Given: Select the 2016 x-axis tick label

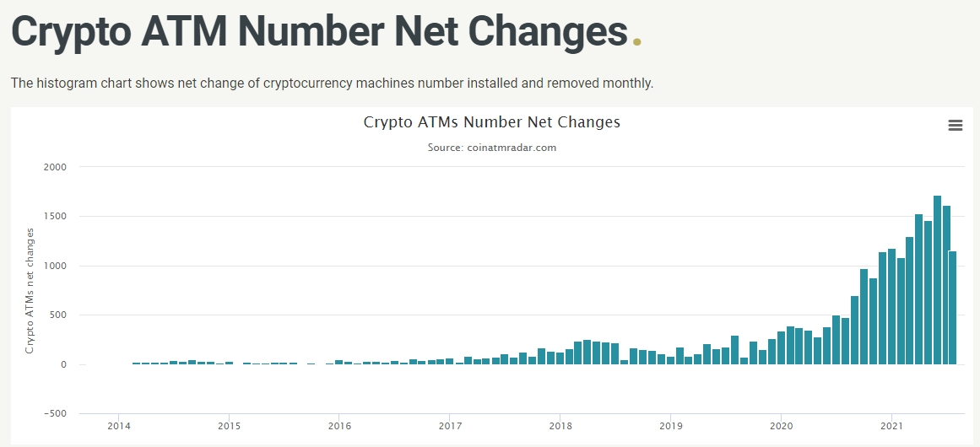Looking at the screenshot, I should pos(338,427).
